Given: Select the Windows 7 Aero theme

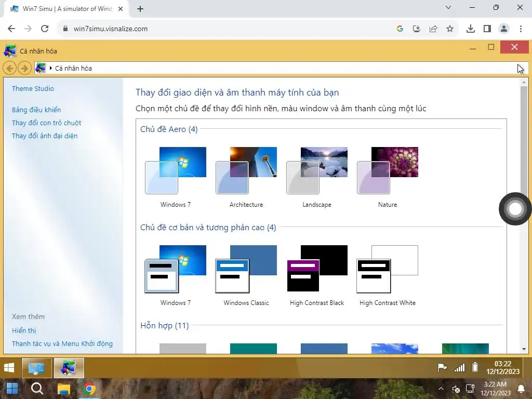Looking at the screenshot, I should (176, 177).
